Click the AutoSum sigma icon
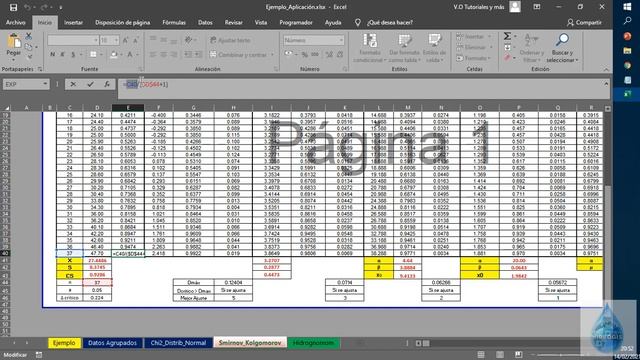The width and height of the screenshot is (640, 360). coord(507,36)
